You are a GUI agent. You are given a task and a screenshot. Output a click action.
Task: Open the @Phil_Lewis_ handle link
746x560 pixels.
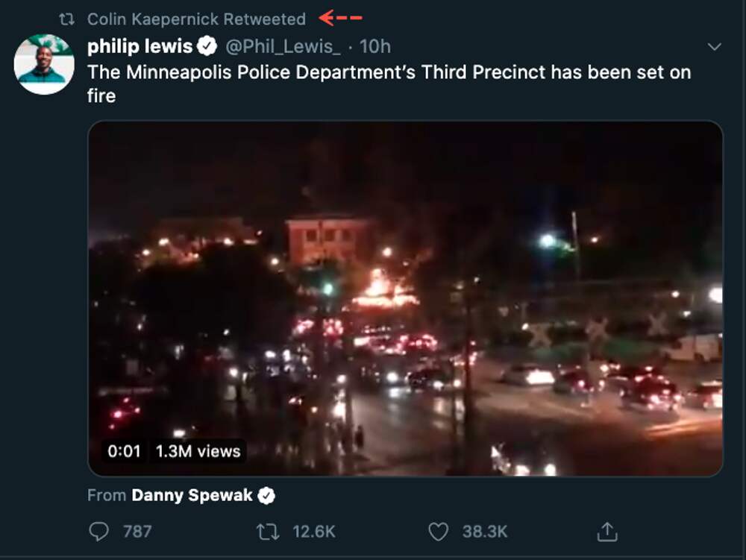[283, 47]
